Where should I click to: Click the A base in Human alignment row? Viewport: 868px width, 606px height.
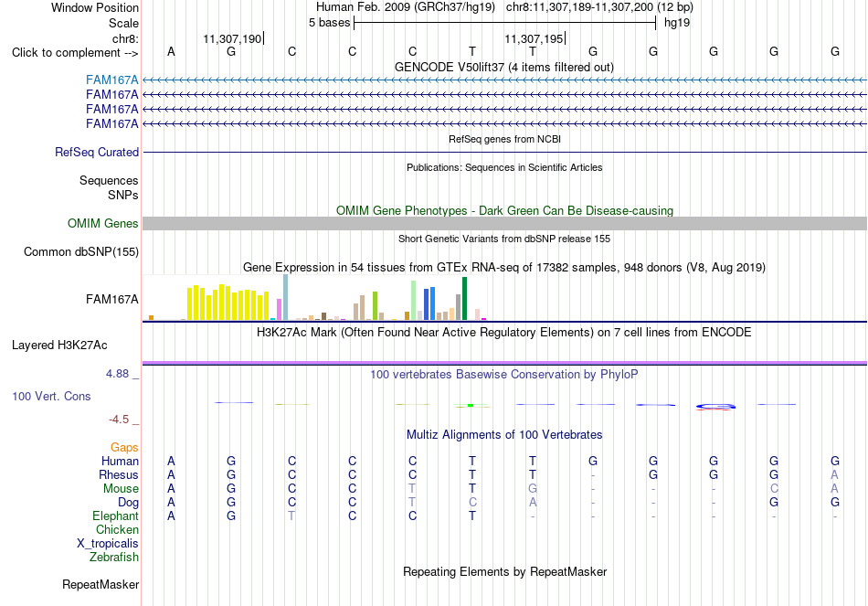(171, 461)
